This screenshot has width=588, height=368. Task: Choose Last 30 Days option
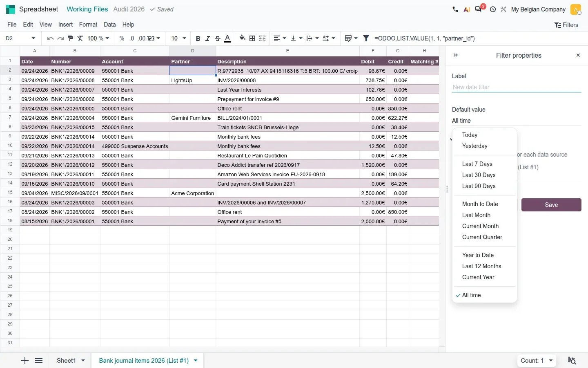click(485, 175)
